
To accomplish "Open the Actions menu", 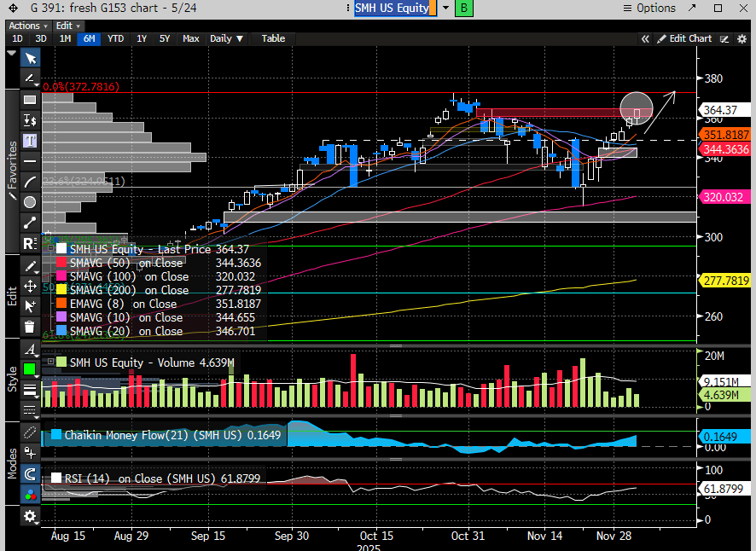I will pyautogui.click(x=28, y=26).
